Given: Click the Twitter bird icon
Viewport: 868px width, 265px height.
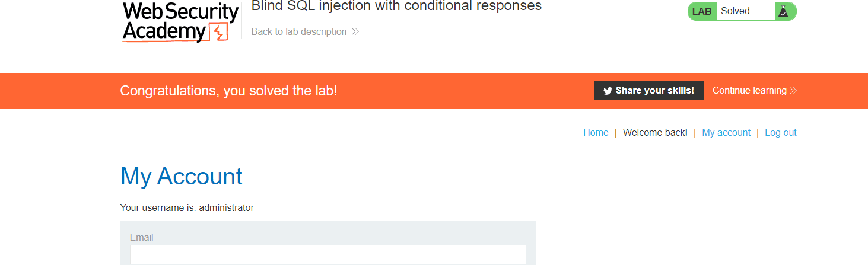Looking at the screenshot, I should (608, 91).
